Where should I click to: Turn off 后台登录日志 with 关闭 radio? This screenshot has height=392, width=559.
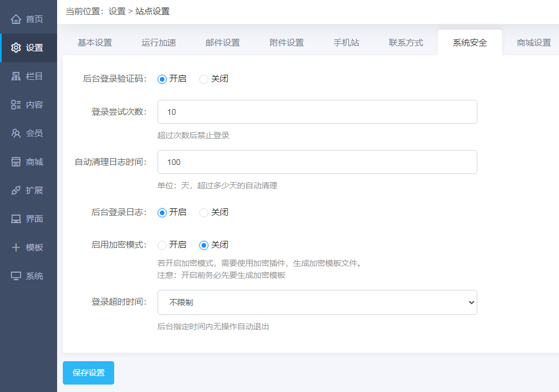point(204,213)
